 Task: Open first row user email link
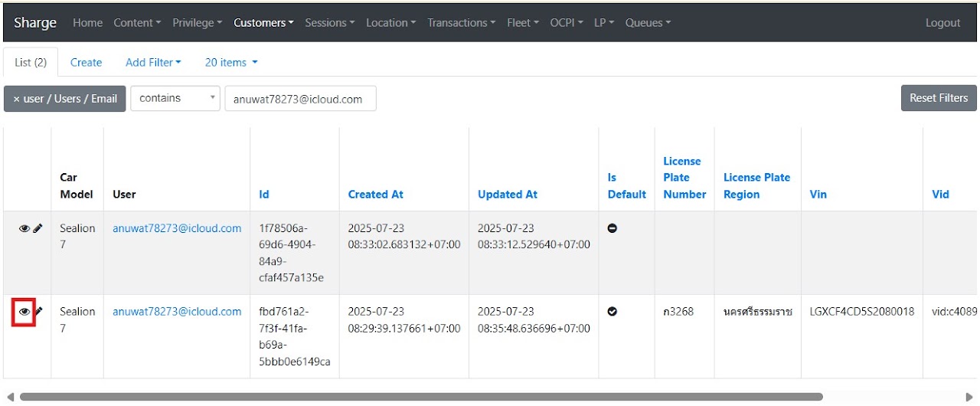(177, 228)
